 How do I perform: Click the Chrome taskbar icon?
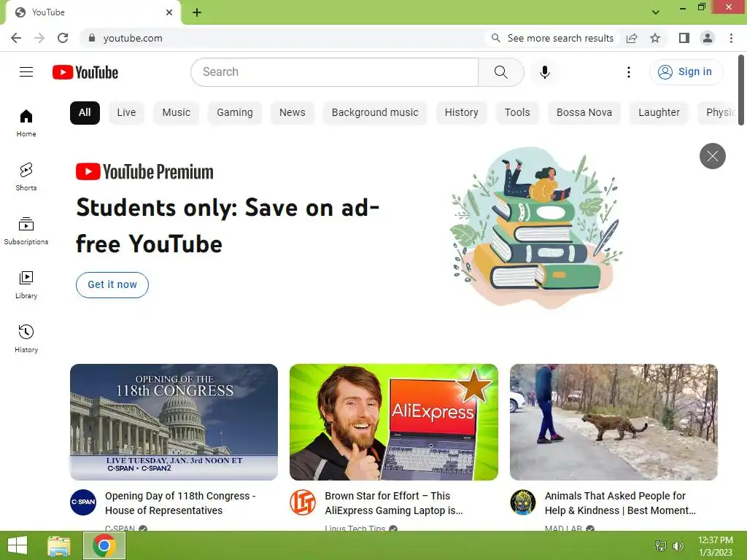pyautogui.click(x=104, y=545)
